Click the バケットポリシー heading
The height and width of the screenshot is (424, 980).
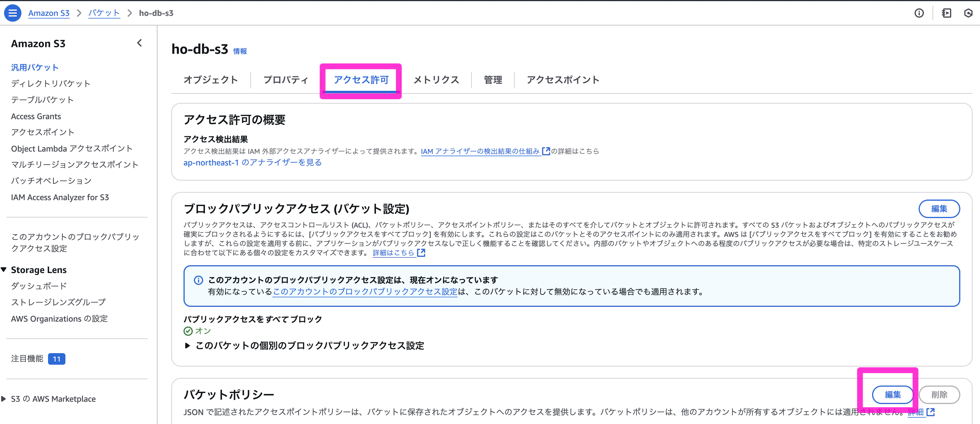(229, 395)
